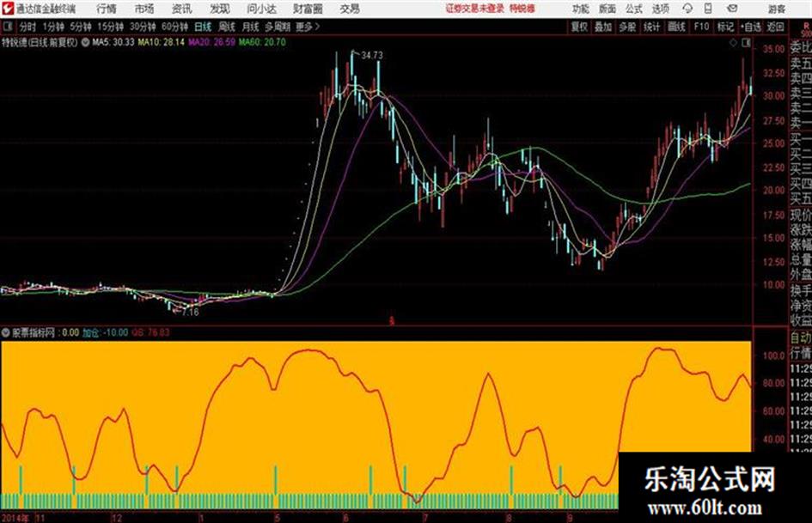This screenshot has height=523, width=812.
Task: Open the 公式 menu
Action: [x=634, y=9]
